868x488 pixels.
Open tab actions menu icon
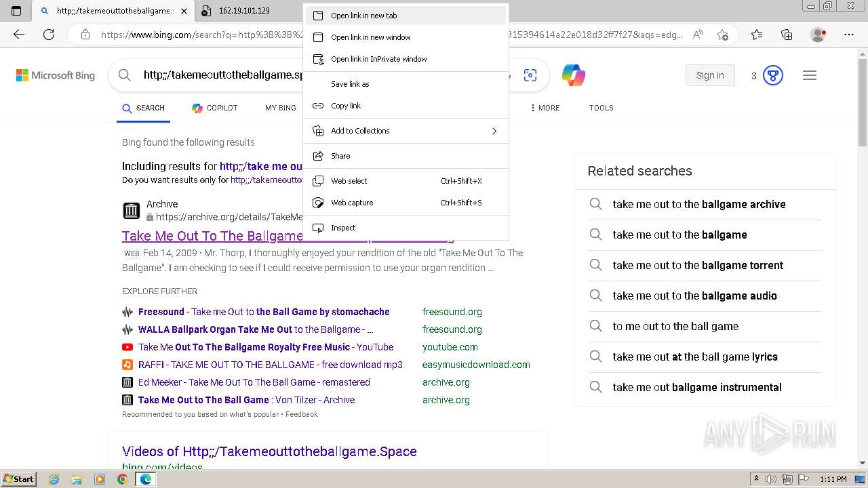coord(17,11)
